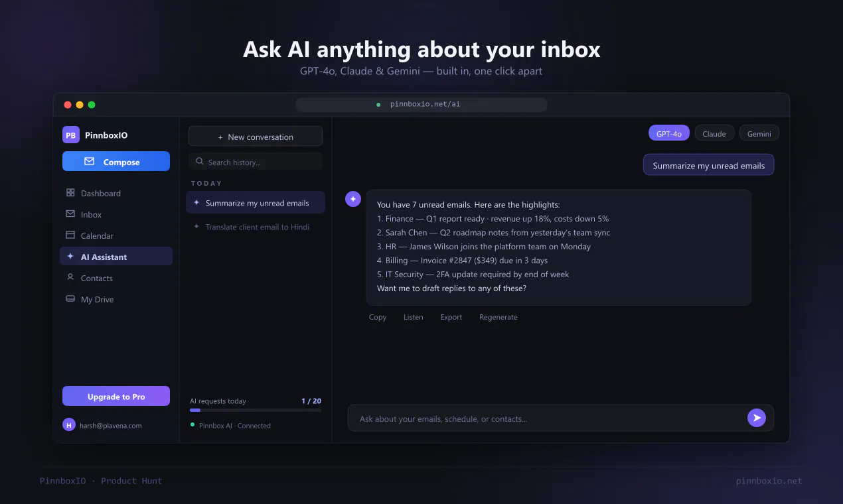Click the Finance — Q1 report line
Screen dimensions: 843x504
[493, 219]
